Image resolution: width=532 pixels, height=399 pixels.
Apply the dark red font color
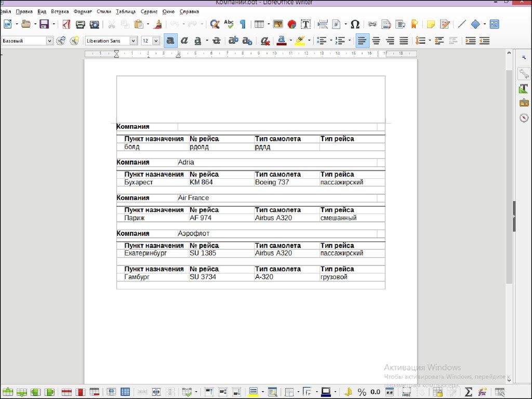[x=281, y=41]
